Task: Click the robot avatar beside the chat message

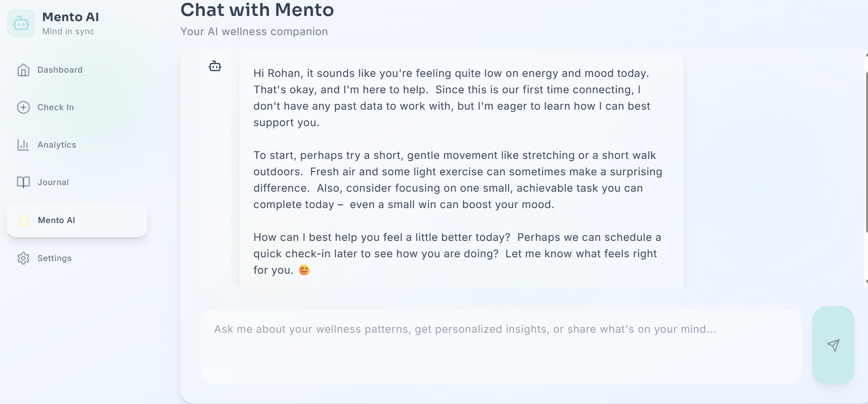Action: coord(215,66)
